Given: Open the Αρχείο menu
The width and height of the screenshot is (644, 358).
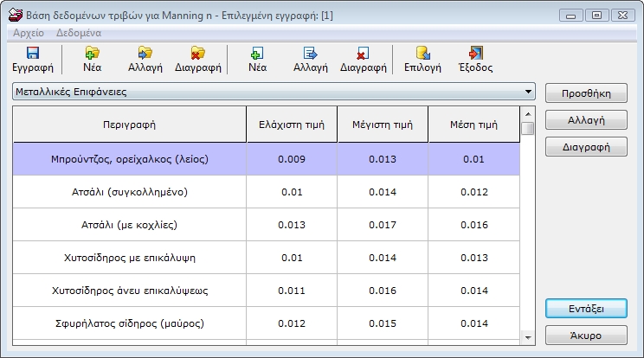Looking at the screenshot, I should pyautogui.click(x=29, y=32).
